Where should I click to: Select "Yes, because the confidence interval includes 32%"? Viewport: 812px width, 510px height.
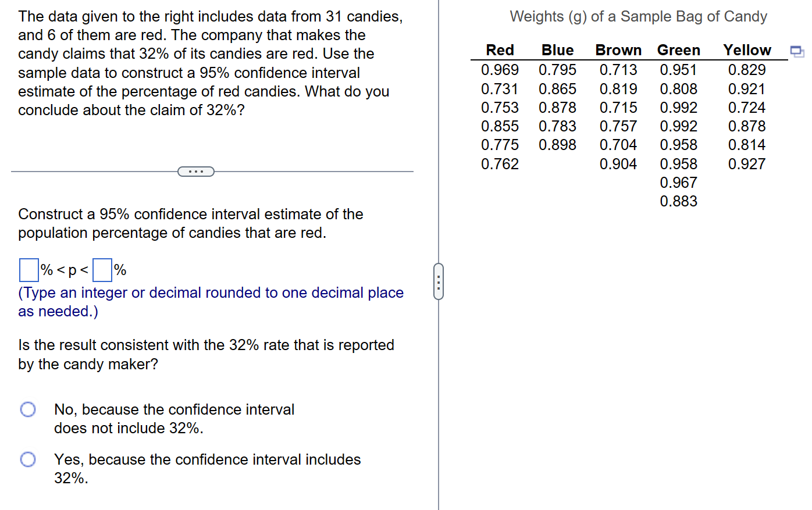[27, 459]
